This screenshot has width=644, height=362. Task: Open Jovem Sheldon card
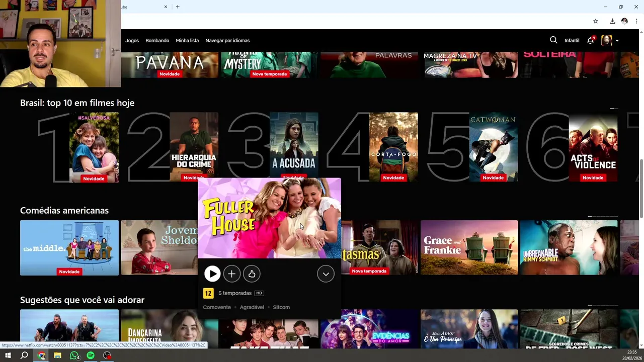pyautogui.click(x=159, y=248)
